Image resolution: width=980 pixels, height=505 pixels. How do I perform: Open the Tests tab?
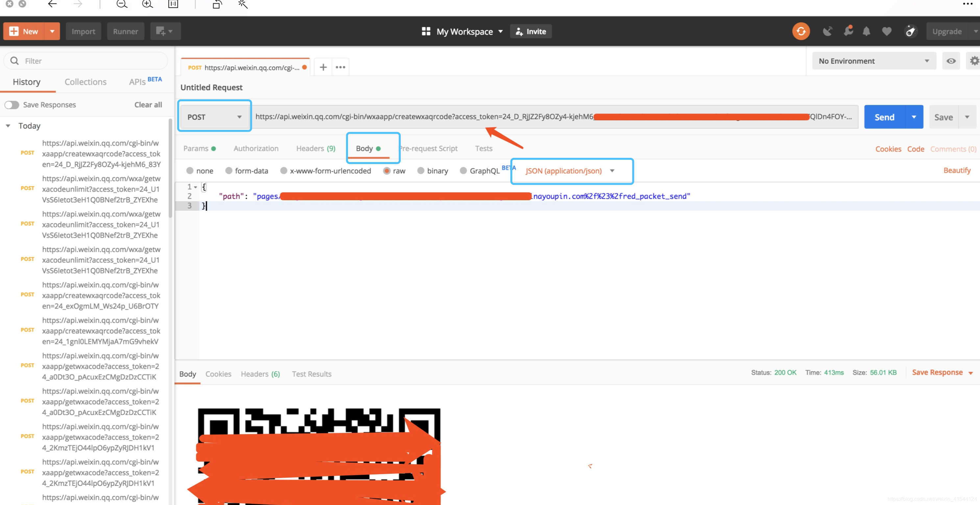(483, 148)
